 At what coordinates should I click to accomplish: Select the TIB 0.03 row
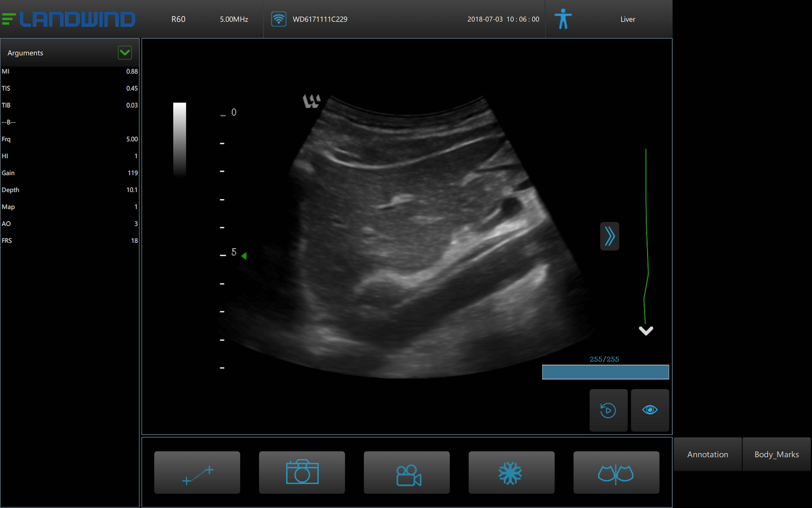point(70,105)
